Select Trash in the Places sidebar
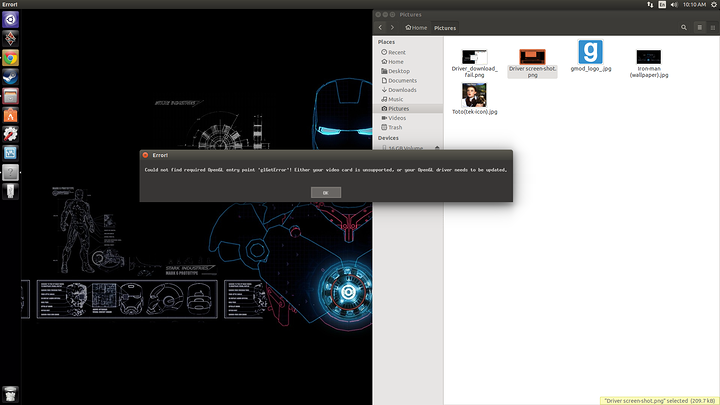This screenshot has height=405, width=720. (x=395, y=127)
